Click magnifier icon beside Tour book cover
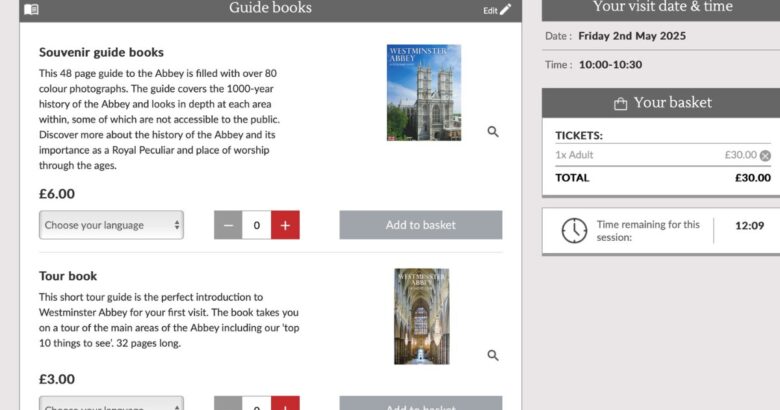Screen dimensions: 780x410 tap(492, 355)
